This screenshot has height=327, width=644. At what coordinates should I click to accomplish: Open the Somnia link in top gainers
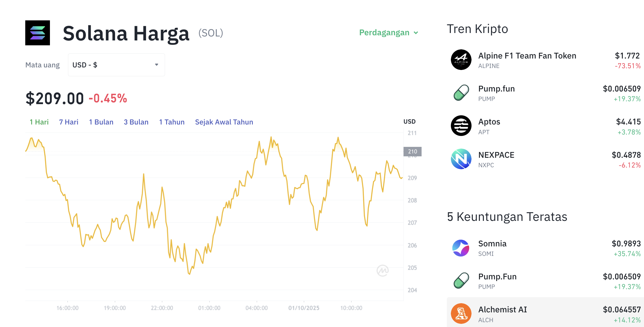click(492, 244)
